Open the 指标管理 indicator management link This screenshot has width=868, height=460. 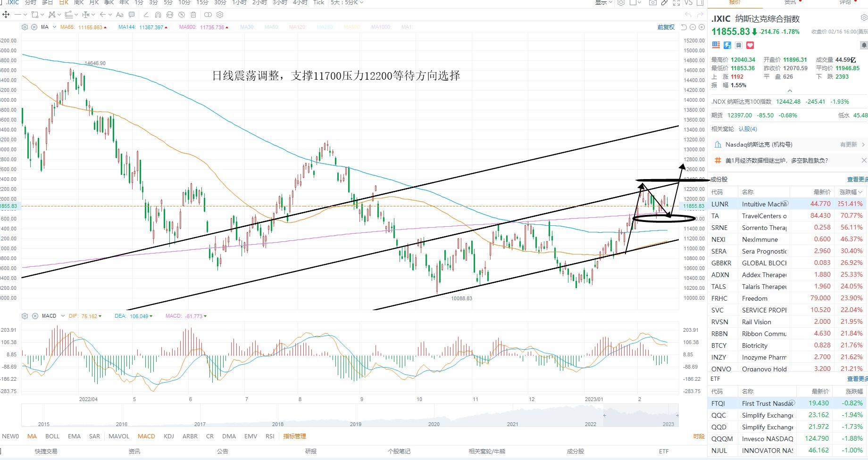pos(295,436)
